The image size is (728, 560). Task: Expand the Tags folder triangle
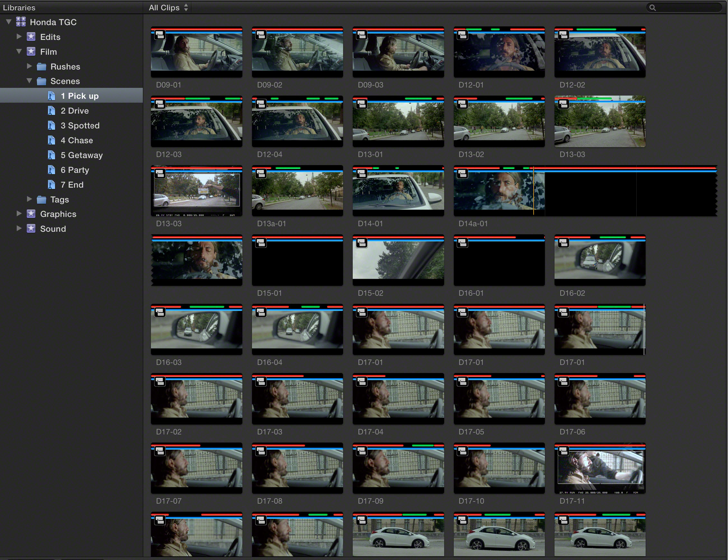click(x=29, y=199)
